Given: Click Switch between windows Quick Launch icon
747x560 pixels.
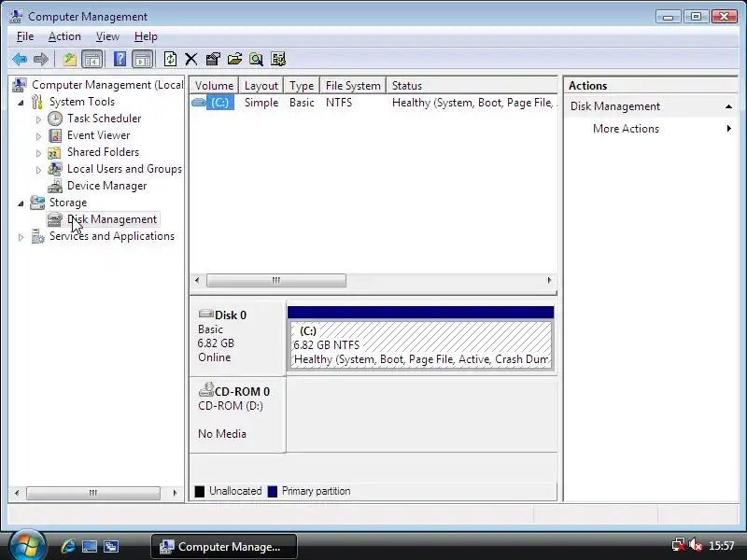Looking at the screenshot, I should (111, 546).
